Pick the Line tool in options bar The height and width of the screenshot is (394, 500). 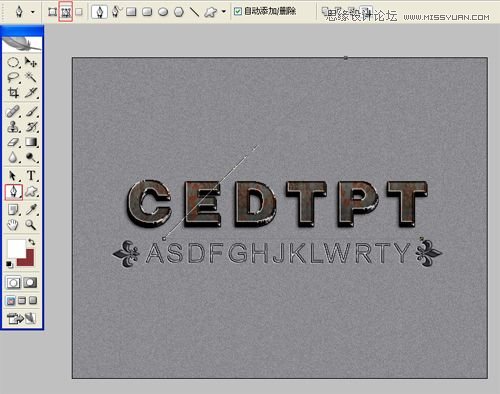[194, 12]
